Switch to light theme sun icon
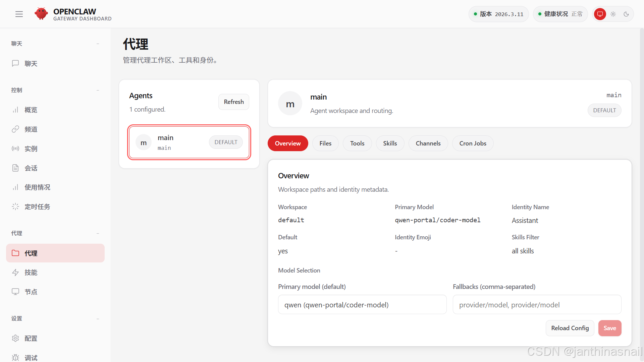The height and width of the screenshot is (362, 644). [x=613, y=14]
